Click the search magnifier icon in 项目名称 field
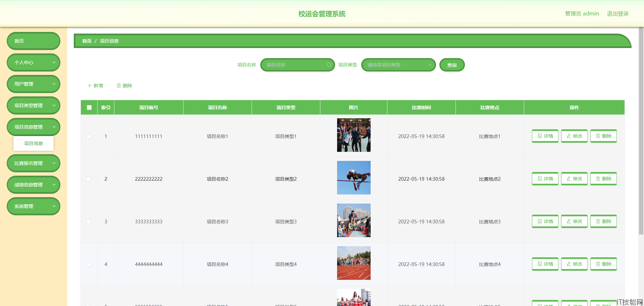 point(329,65)
